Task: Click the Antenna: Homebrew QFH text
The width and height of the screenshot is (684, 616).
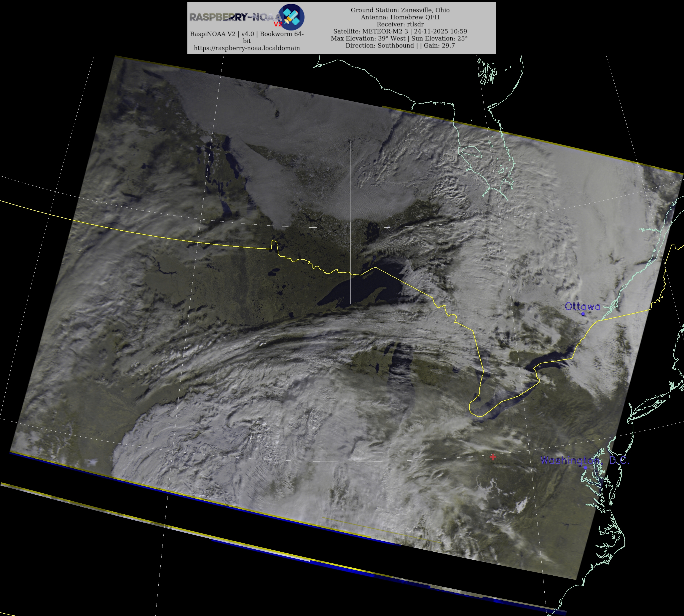Action: pyautogui.click(x=400, y=17)
